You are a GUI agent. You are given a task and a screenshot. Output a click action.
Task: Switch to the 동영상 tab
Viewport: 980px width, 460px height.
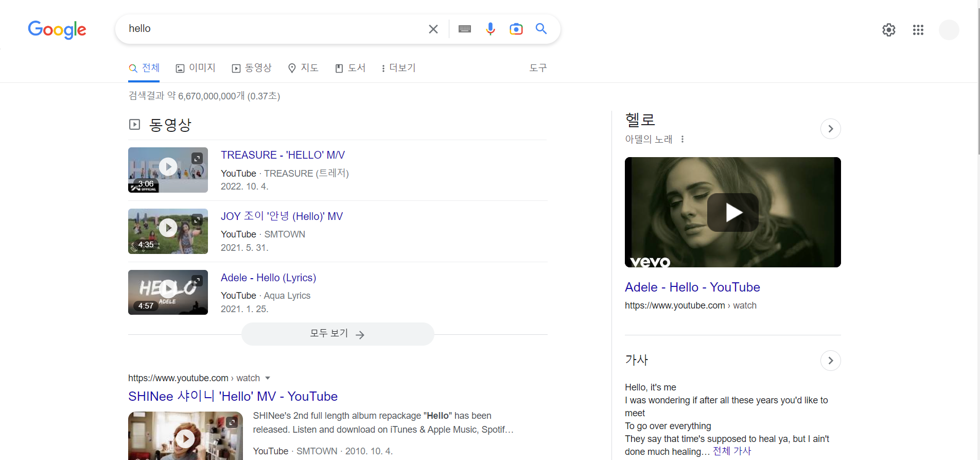click(x=252, y=68)
